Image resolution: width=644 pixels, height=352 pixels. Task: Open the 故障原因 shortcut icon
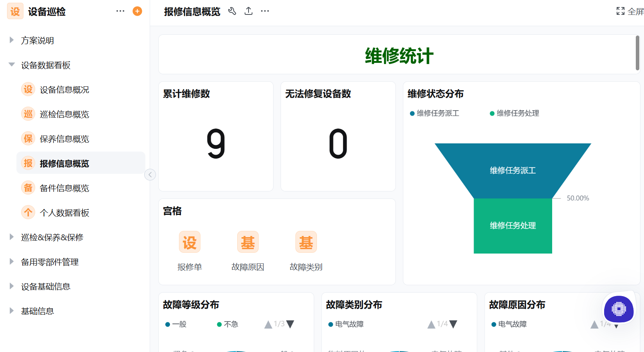(x=248, y=242)
